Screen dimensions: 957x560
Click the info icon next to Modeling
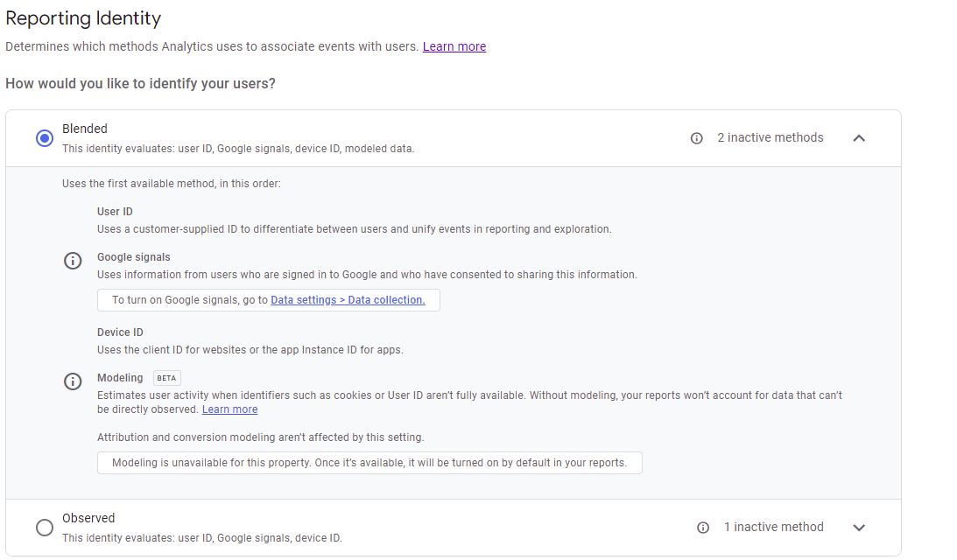pos(73,381)
